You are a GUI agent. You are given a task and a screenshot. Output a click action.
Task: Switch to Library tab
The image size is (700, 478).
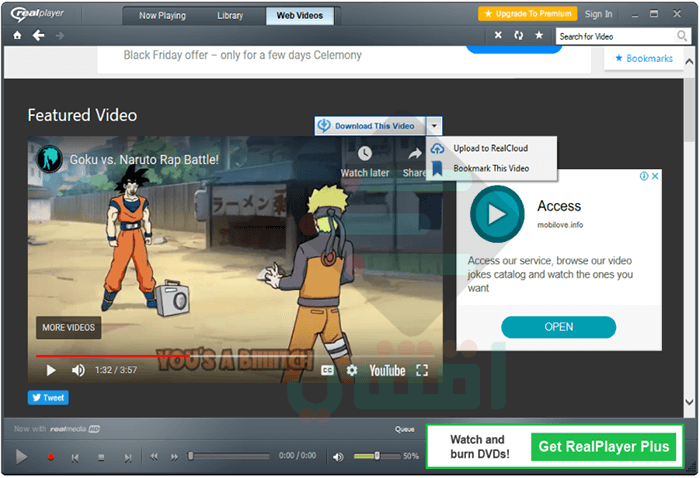230,16
